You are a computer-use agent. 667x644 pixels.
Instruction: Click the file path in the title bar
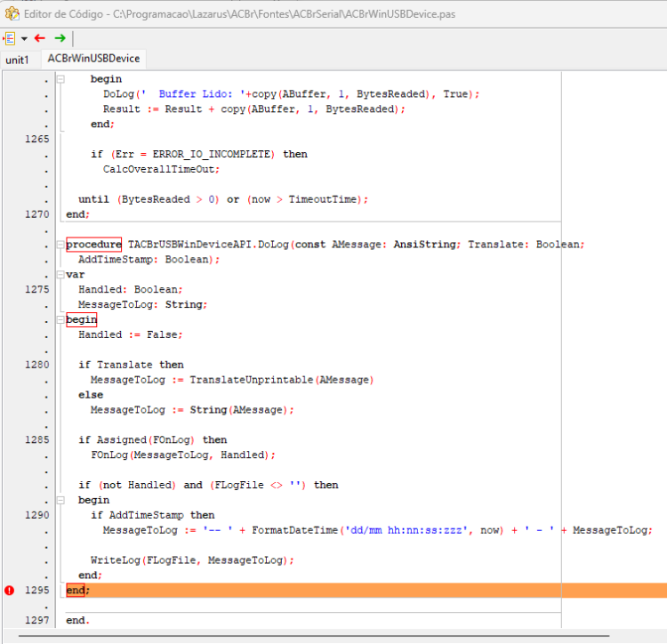coord(285,14)
